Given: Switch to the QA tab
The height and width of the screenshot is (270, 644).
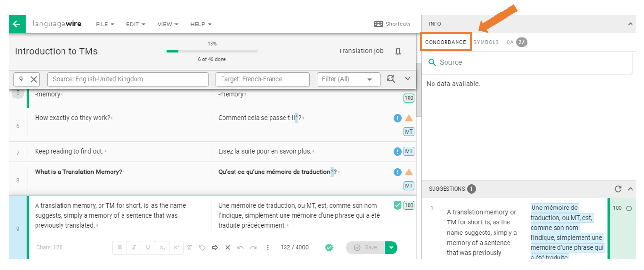Looking at the screenshot, I should click(517, 42).
